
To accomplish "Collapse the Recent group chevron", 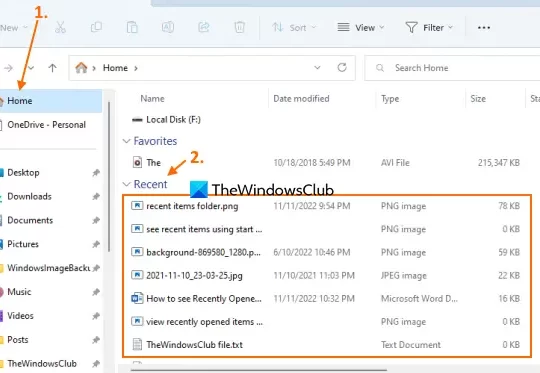I will pos(126,184).
